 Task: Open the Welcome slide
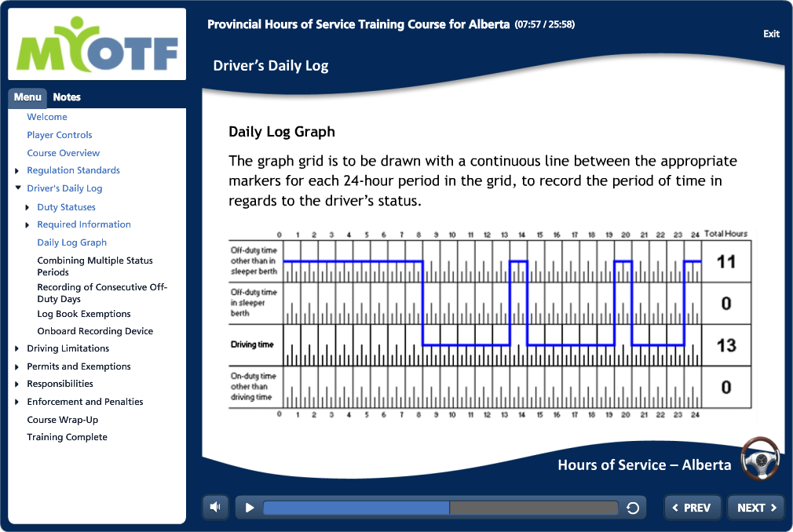pos(47,117)
